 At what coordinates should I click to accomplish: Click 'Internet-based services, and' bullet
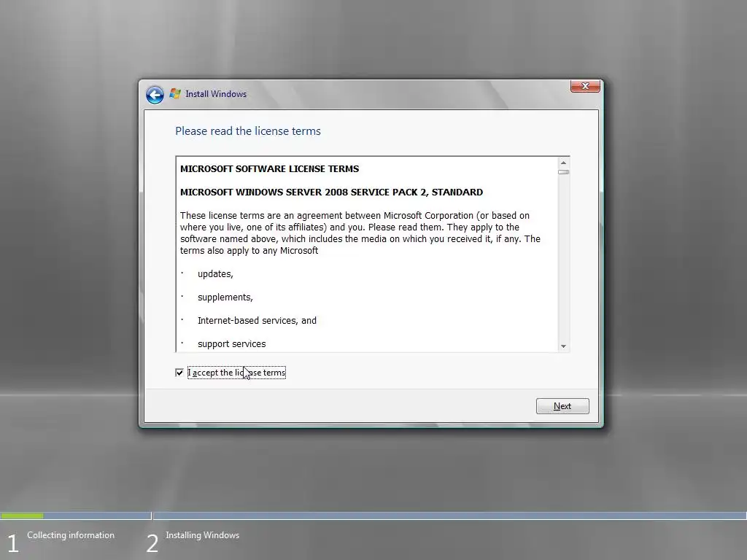point(258,321)
